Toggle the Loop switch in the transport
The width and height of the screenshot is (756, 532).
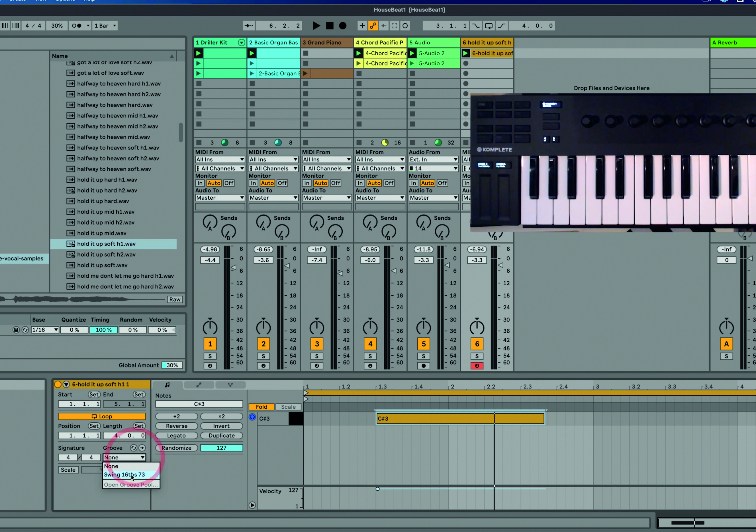pos(489,26)
